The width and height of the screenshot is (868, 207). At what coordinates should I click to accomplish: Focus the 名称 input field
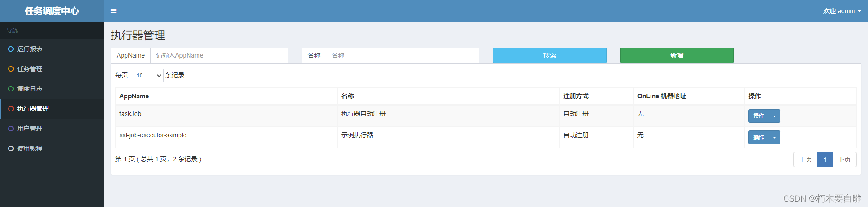point(402,55)
